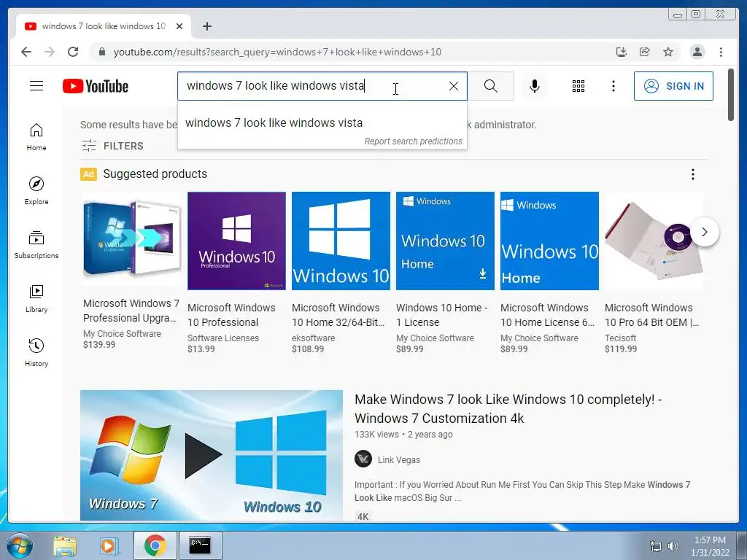Open the YouTube settings three-dot menu

click(x=613, y=86)
